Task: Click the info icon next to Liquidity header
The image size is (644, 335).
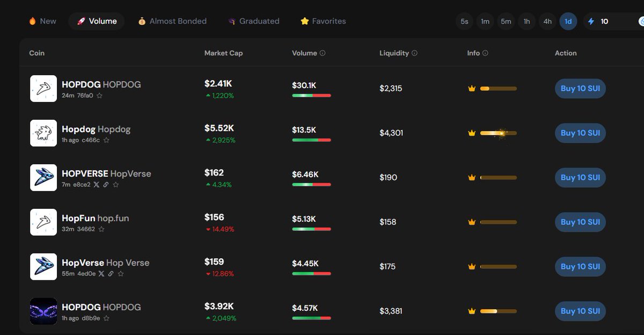Action: pos(414,53)
